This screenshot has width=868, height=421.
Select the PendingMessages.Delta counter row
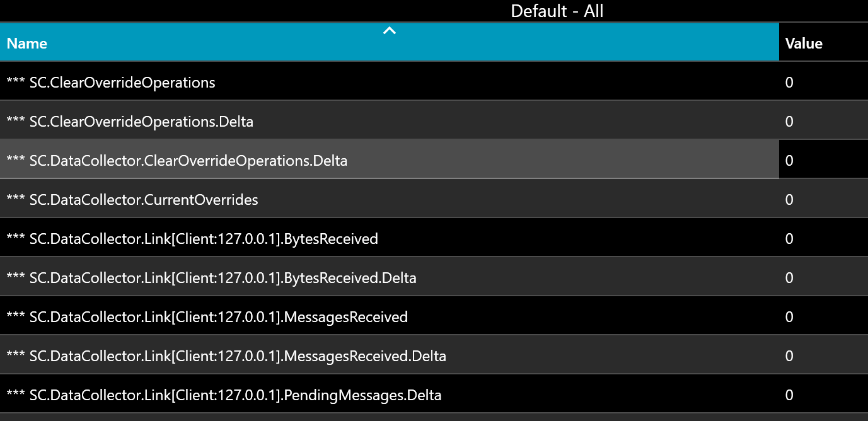(x=252, y=395)
